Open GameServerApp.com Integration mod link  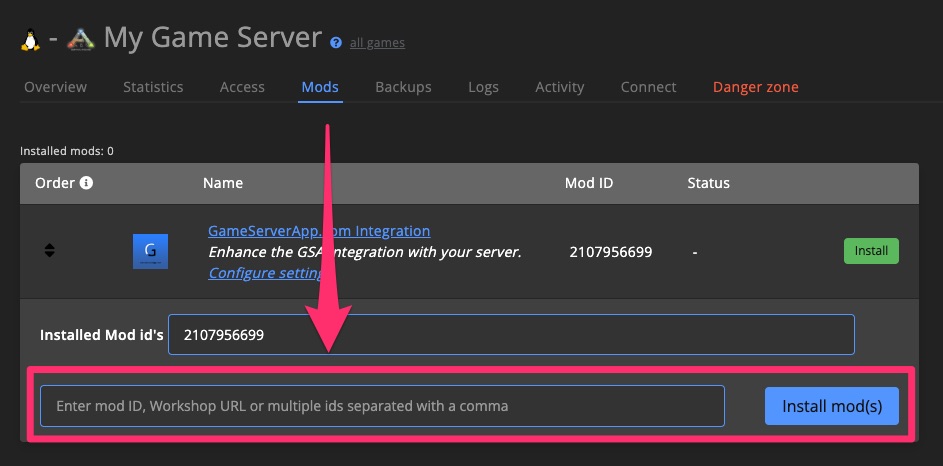tap(319, 231)
